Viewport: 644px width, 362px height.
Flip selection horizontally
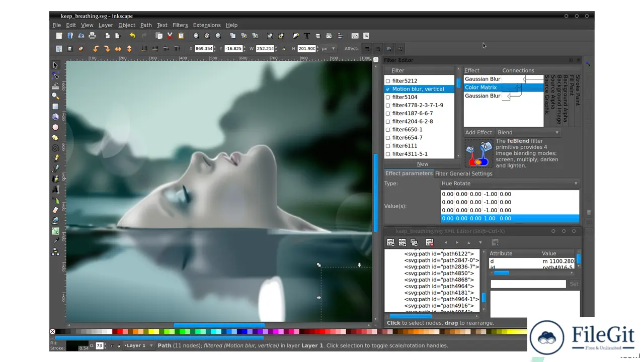click(x=118, y=49)
